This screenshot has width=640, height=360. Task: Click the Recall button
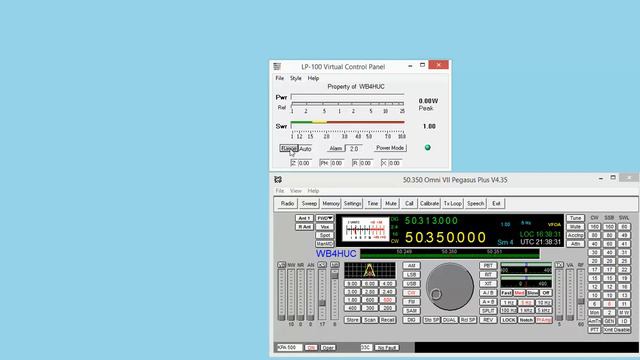pos(387,320)
